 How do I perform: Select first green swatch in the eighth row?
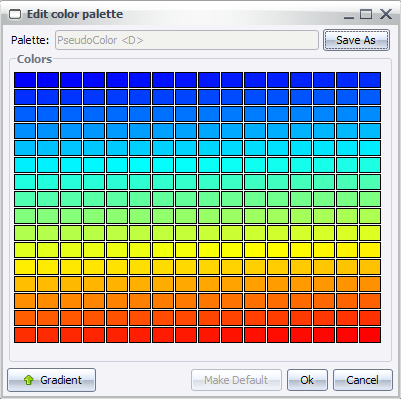coord(25,199)
